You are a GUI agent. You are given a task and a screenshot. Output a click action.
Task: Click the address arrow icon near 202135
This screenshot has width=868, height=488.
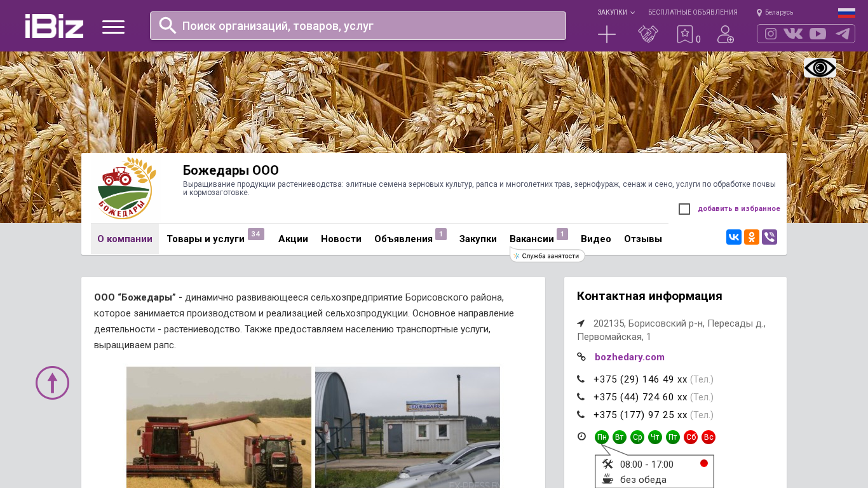[581, 323]
